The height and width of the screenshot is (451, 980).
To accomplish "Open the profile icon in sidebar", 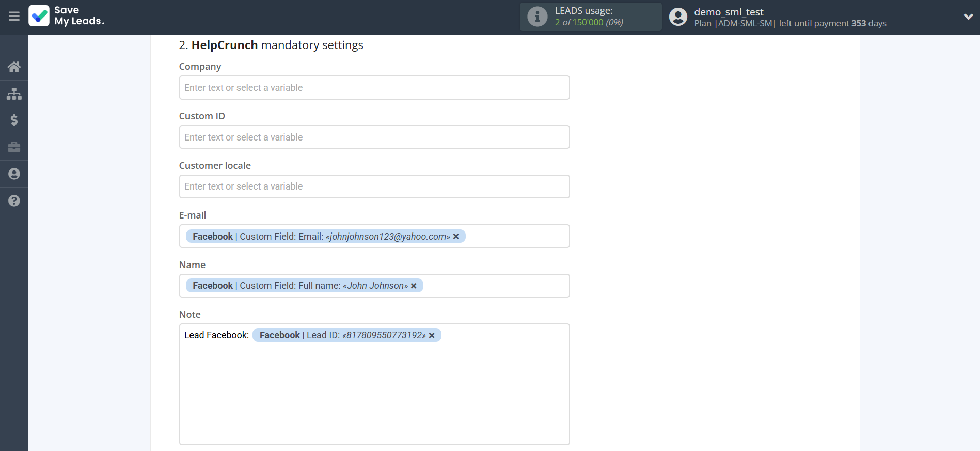I will click(x=14, y=174).
